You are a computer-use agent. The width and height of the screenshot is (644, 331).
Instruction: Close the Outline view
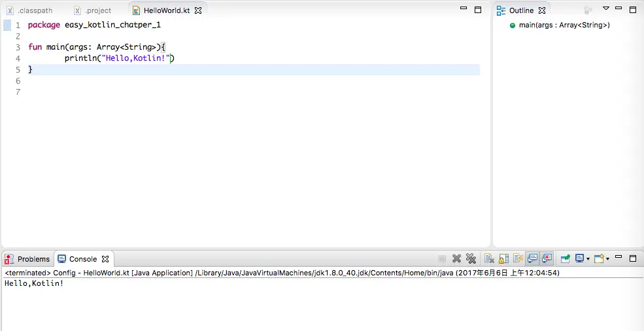pos(542,10)
